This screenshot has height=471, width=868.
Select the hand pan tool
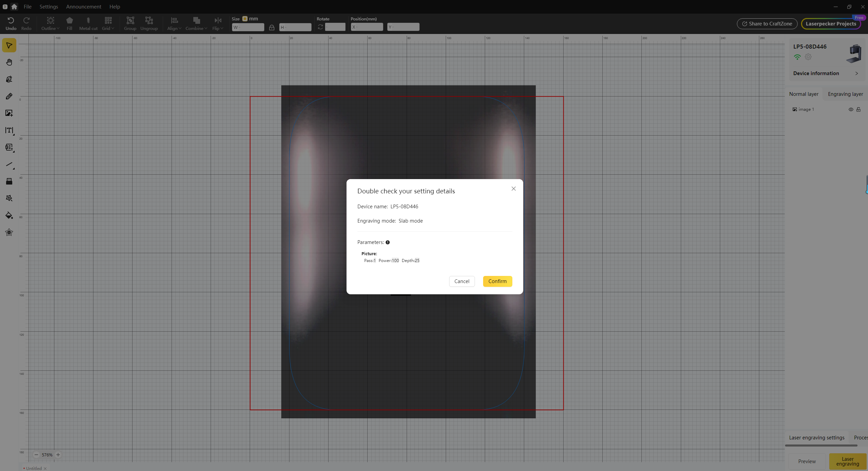(x=9, y=62)
